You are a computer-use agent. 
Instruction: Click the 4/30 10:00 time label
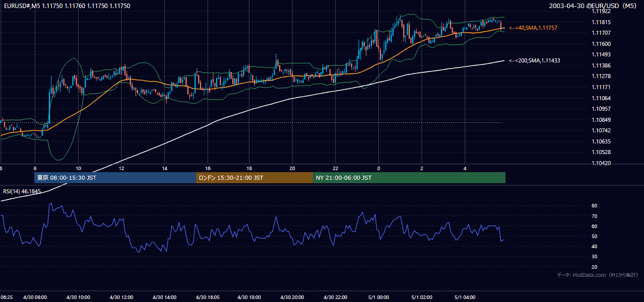point(78,297)
